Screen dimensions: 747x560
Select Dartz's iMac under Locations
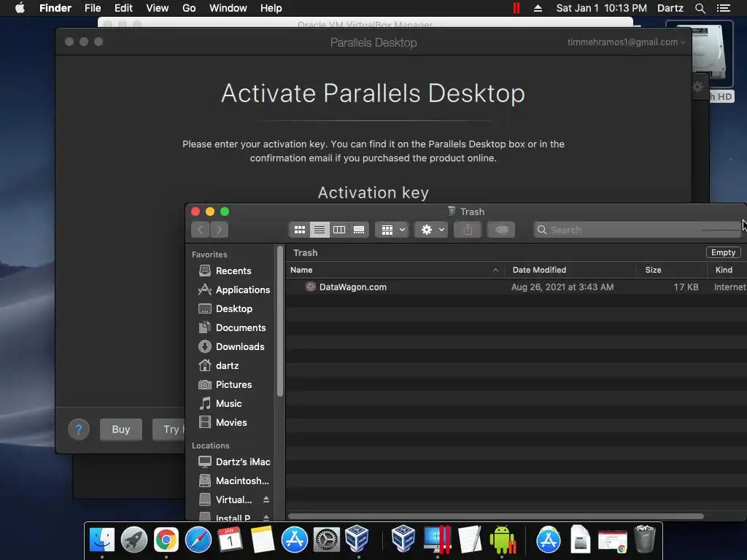pyautogui.click(x=233, y=462)
